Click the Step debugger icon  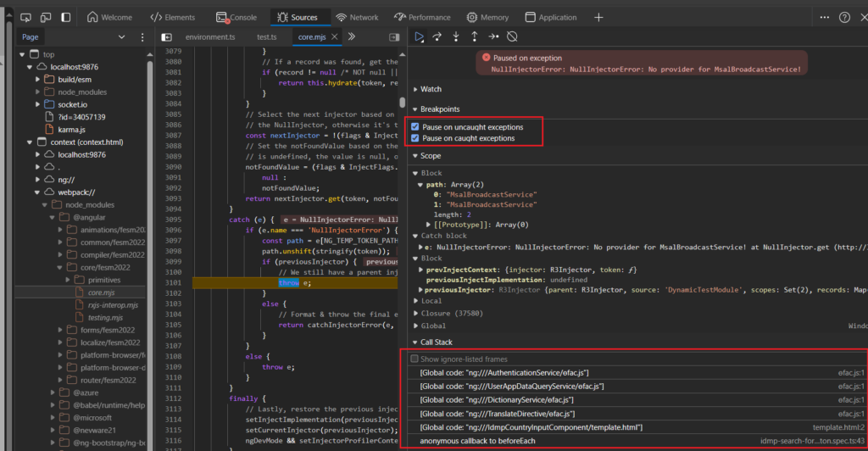pyautogui.click(x=493, y=36)
